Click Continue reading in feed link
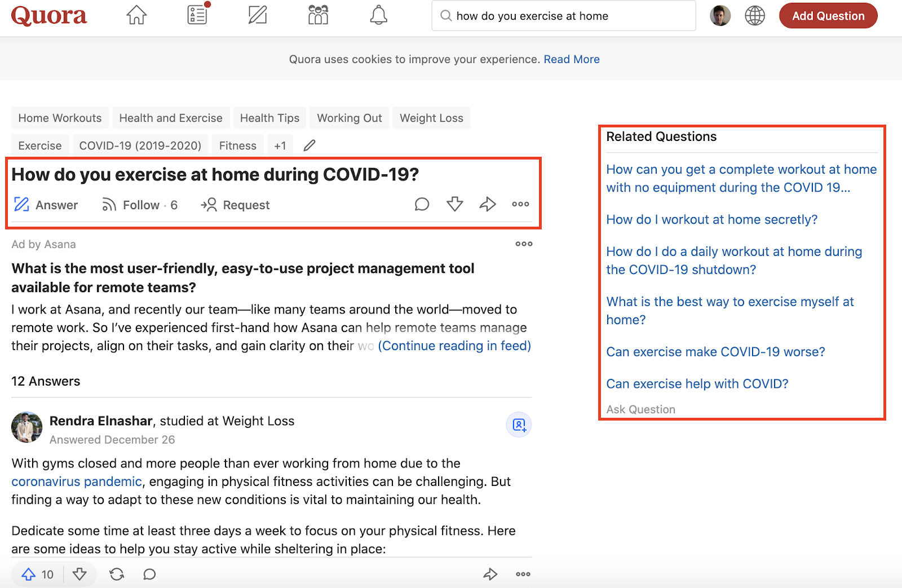902x588 pixels. click(x=454, y=346)
